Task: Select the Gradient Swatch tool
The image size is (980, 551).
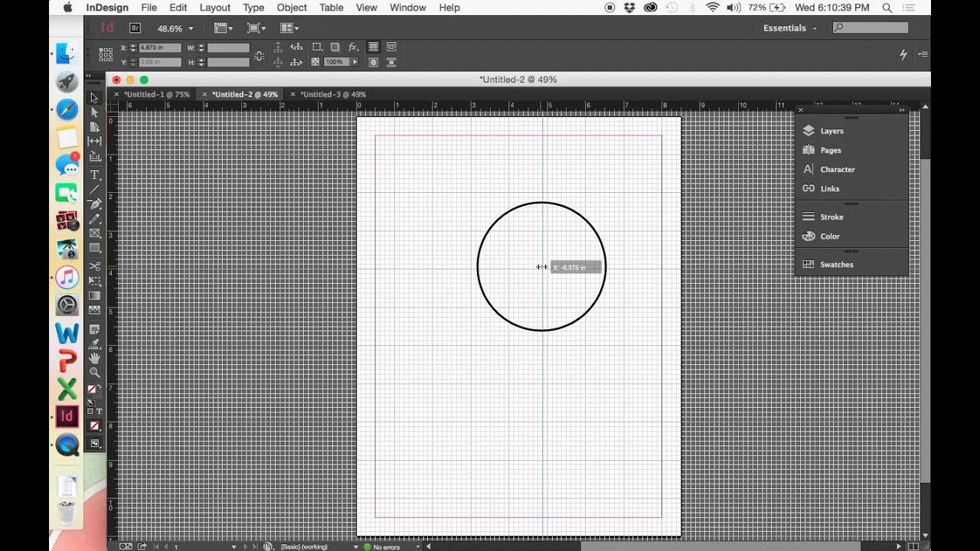Action: click(x=95, y=295)
